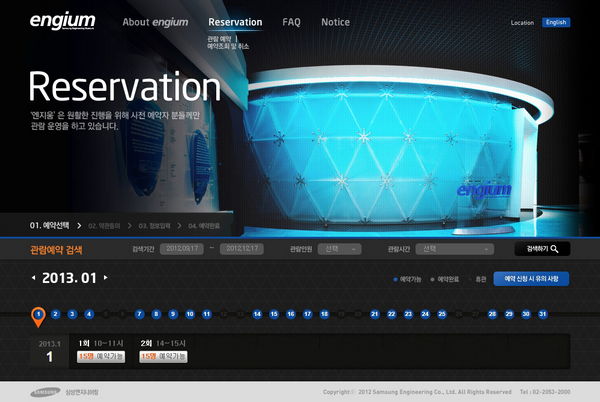Expand the 관람시간 dropdown
This screenshot has width=600, height=402.
[455, 249]
